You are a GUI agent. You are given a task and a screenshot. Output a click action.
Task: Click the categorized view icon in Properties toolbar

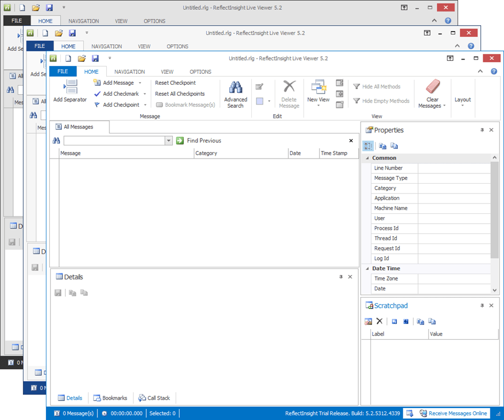[368, 146]
